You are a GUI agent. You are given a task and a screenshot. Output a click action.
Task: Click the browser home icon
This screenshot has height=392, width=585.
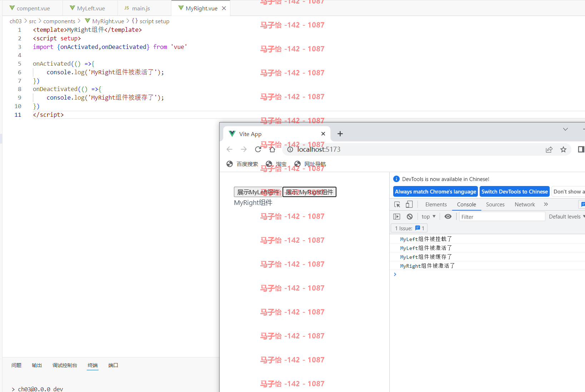(x=272, y=149)
